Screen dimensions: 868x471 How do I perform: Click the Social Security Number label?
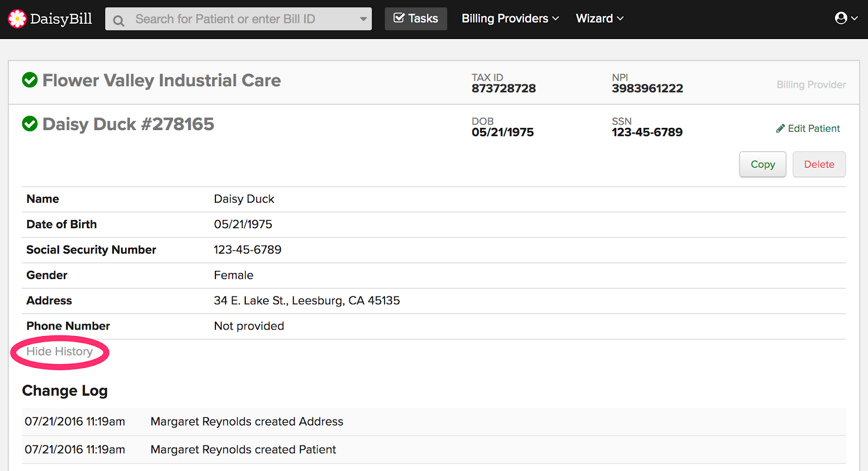91,250
